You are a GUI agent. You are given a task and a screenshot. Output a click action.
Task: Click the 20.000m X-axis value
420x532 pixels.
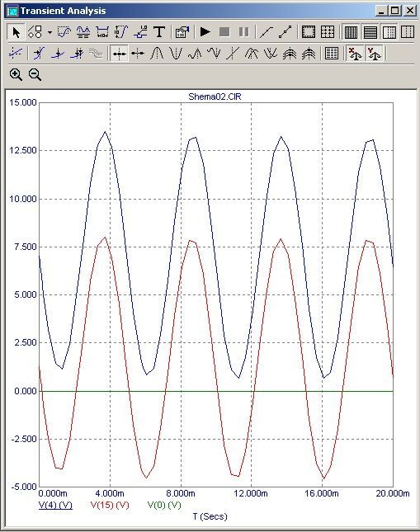click(393, 493)
